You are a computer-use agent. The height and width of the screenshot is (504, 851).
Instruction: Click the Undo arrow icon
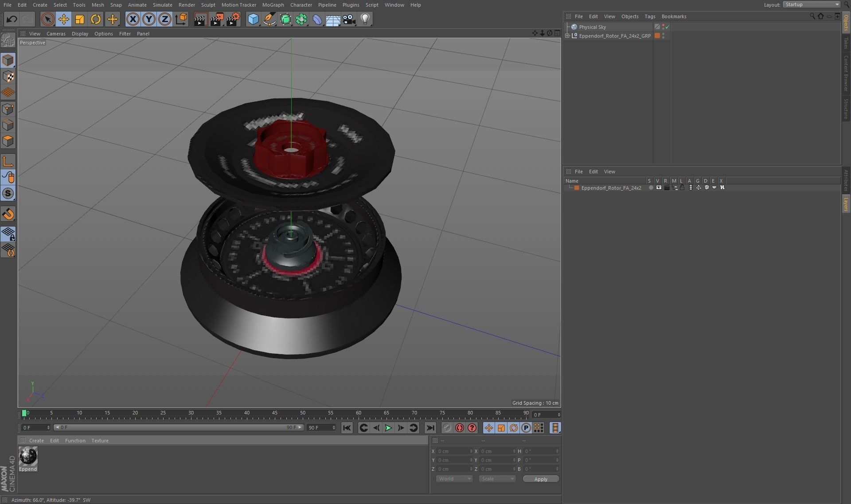click(12, 19)
